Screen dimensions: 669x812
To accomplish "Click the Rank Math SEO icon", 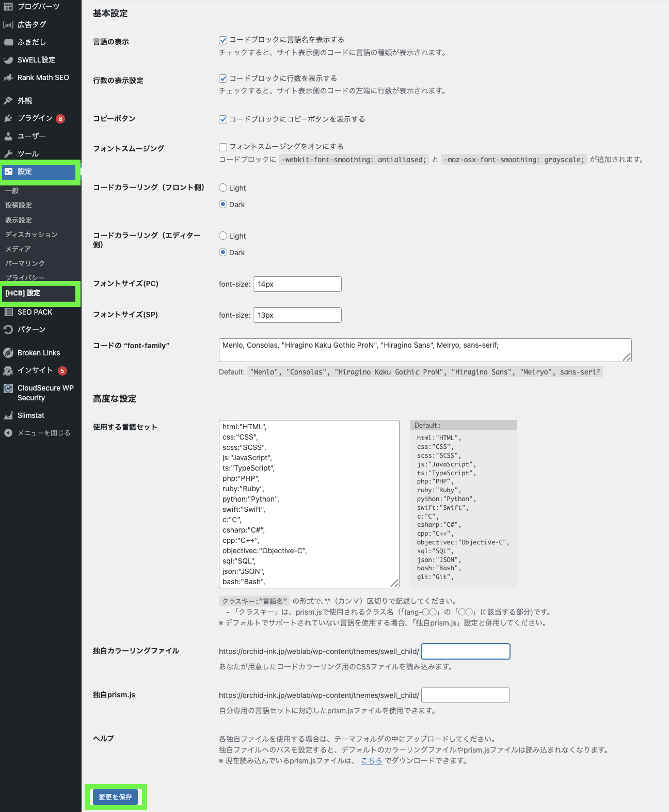I will coord(8,77).
